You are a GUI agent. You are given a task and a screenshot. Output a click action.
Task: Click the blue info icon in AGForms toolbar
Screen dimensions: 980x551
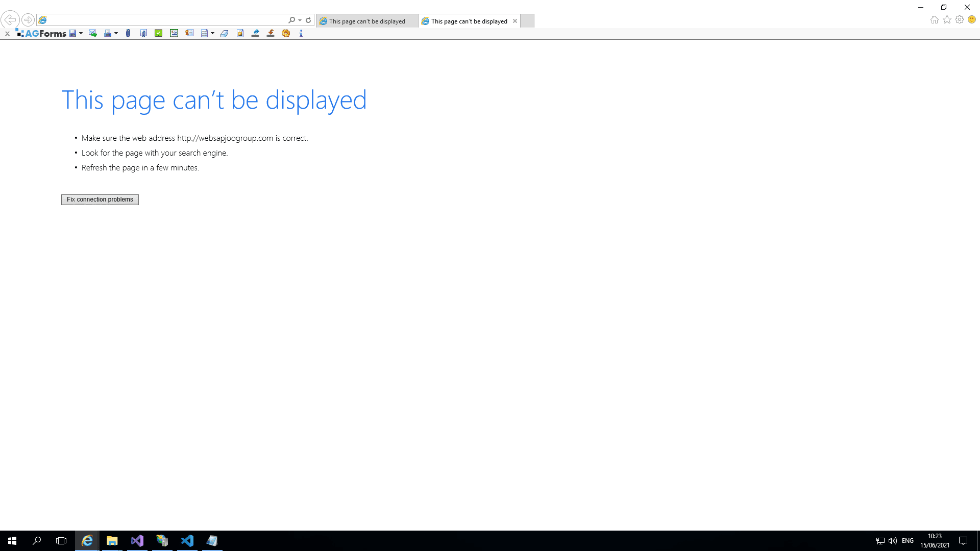point(301,33)
